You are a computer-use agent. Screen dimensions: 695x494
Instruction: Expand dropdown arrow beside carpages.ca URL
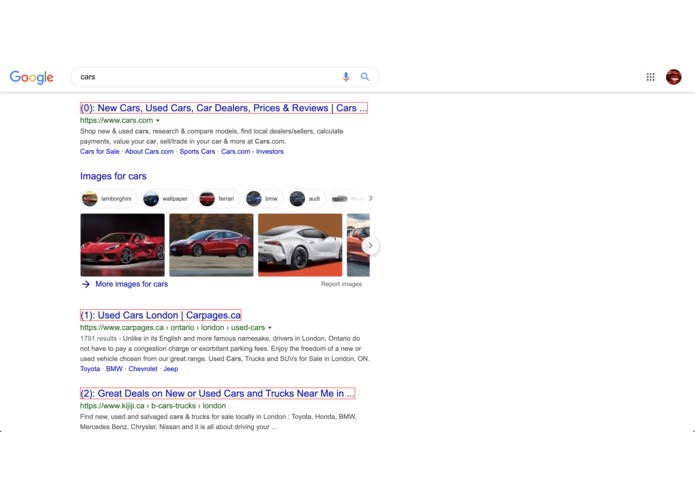[269, 328]
